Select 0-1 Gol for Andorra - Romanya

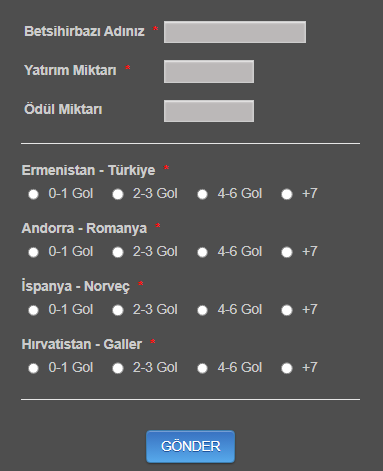[33, 252]
